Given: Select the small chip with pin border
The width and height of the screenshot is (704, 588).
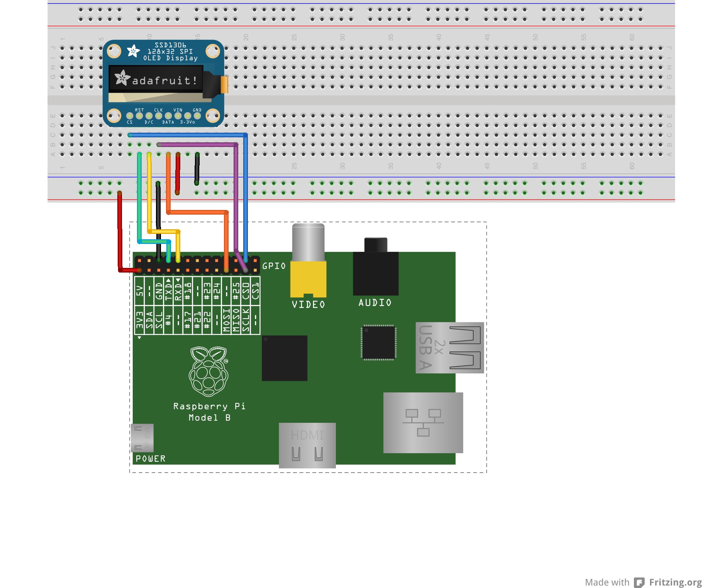Looking at the screenshot, I should coord(379,342).
